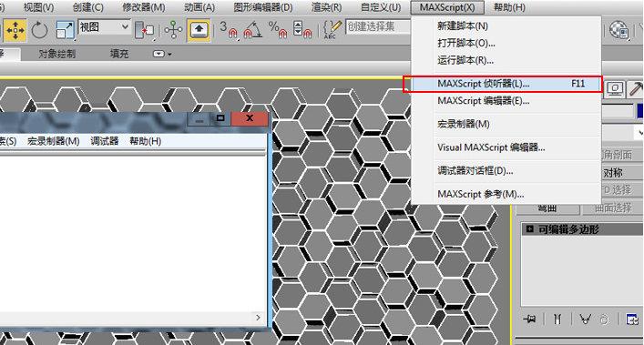644x345 pixels.
Task: Open the 自定义(U) menu
Action: click(x=381, y=7)
